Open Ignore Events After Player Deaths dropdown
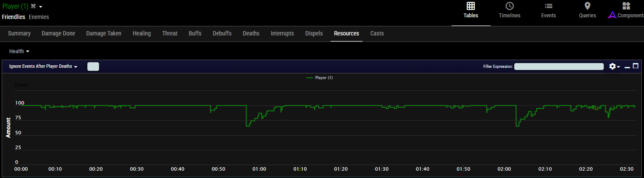 [43, 67]
